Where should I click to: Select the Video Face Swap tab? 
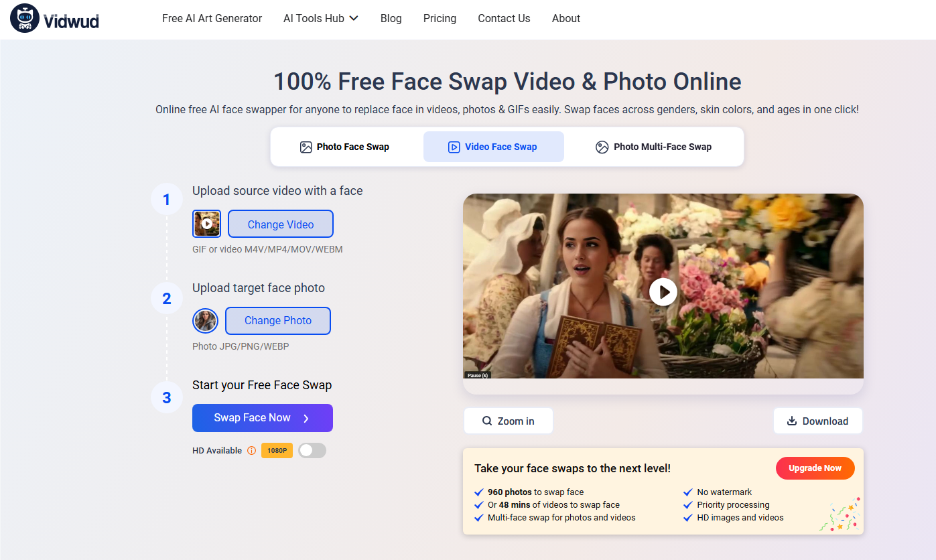point(494,147)
